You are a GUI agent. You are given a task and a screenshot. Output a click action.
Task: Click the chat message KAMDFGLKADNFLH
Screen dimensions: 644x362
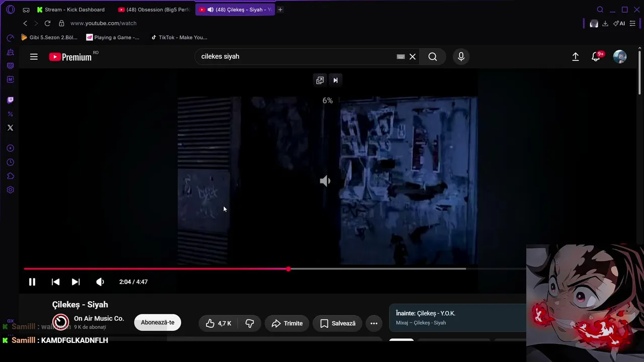(x=74, y=340)
